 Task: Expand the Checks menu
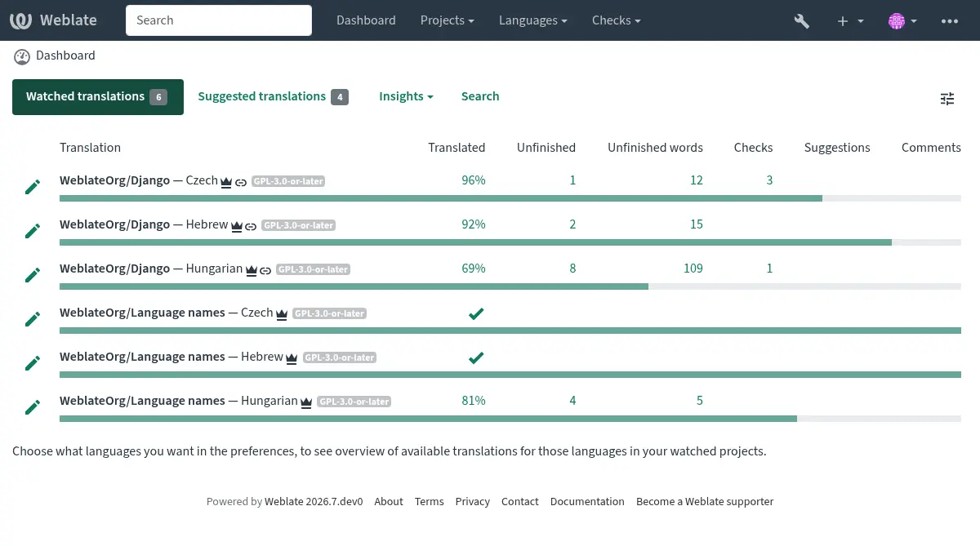[x=617, y=20]
